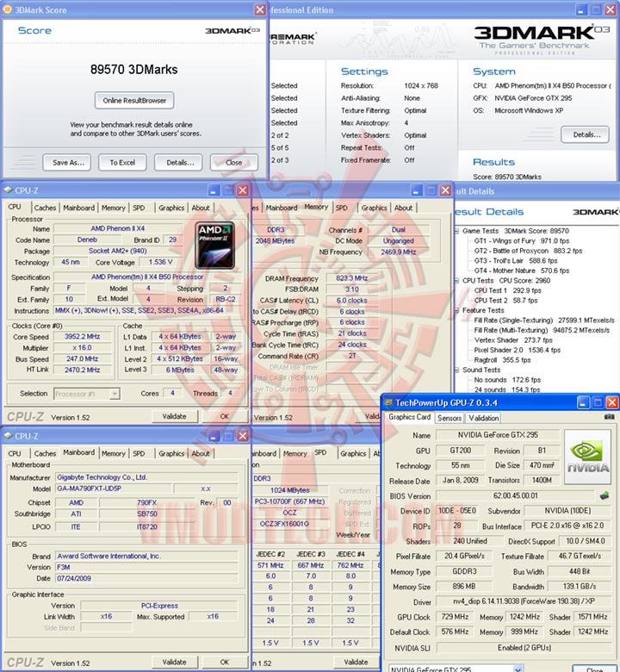Screen dimensions: 620x672
Task: Click the Online ResultBrowser button
Action: [134, 101]
